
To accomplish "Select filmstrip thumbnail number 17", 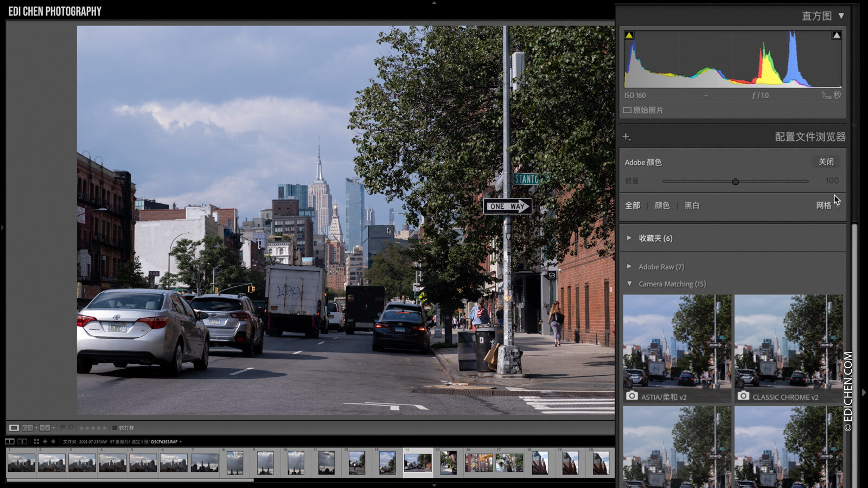I will pos(509,463).
